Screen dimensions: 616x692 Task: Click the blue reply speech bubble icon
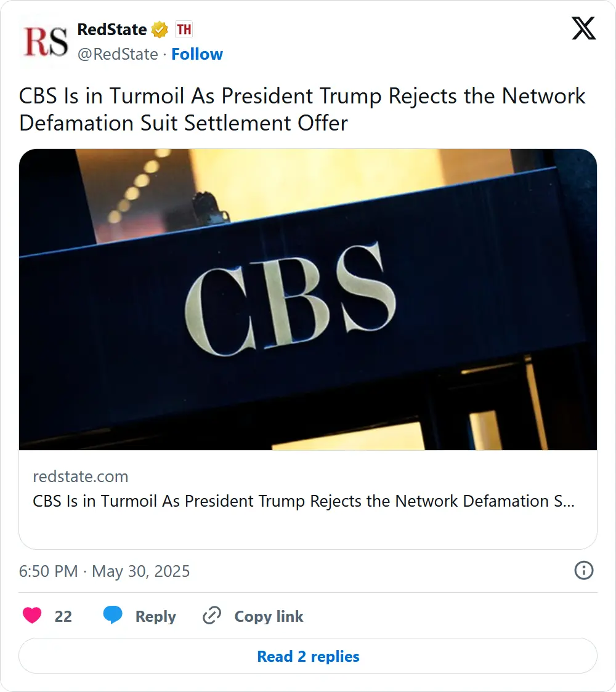113,616
